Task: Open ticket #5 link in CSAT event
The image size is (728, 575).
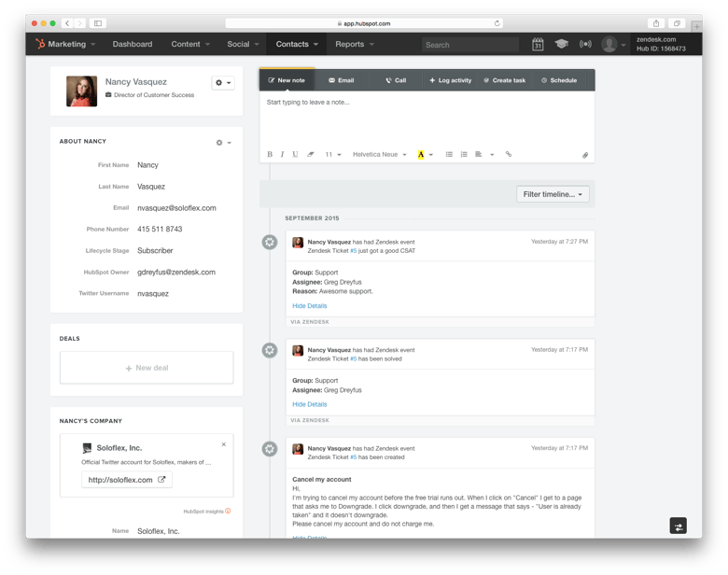Action: coord(354,251)
